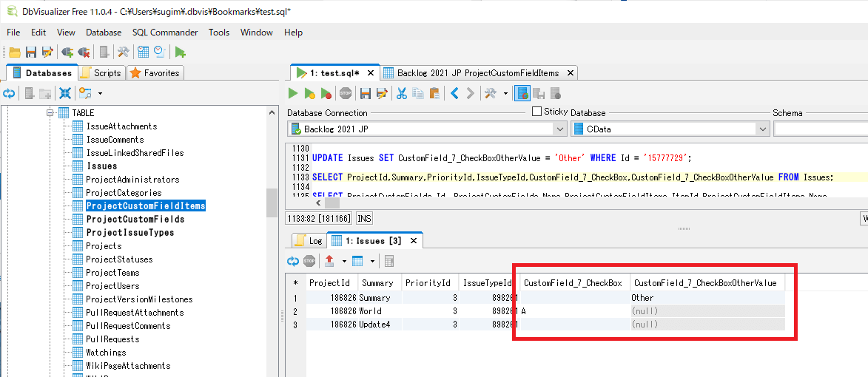The width and height of the screenshot is (868, 377).
Task: Switch to the Log tab in results
Action: point(309,240)
